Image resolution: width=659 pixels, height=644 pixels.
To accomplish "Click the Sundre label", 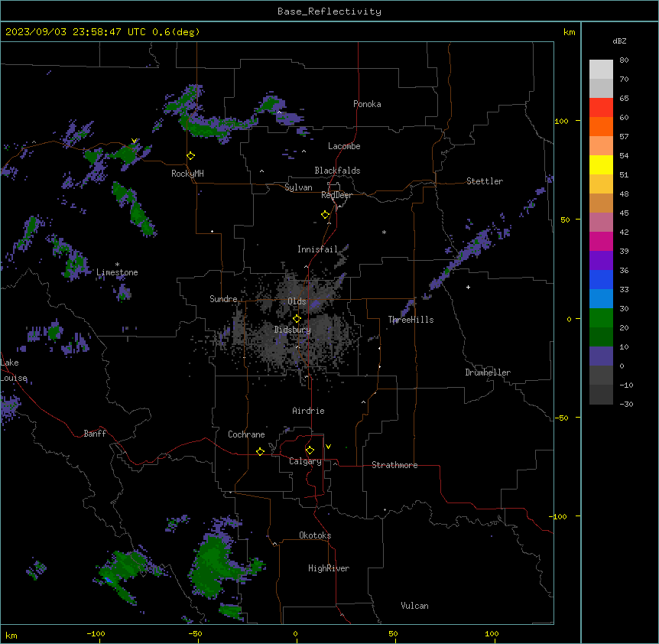I will 223,299.
